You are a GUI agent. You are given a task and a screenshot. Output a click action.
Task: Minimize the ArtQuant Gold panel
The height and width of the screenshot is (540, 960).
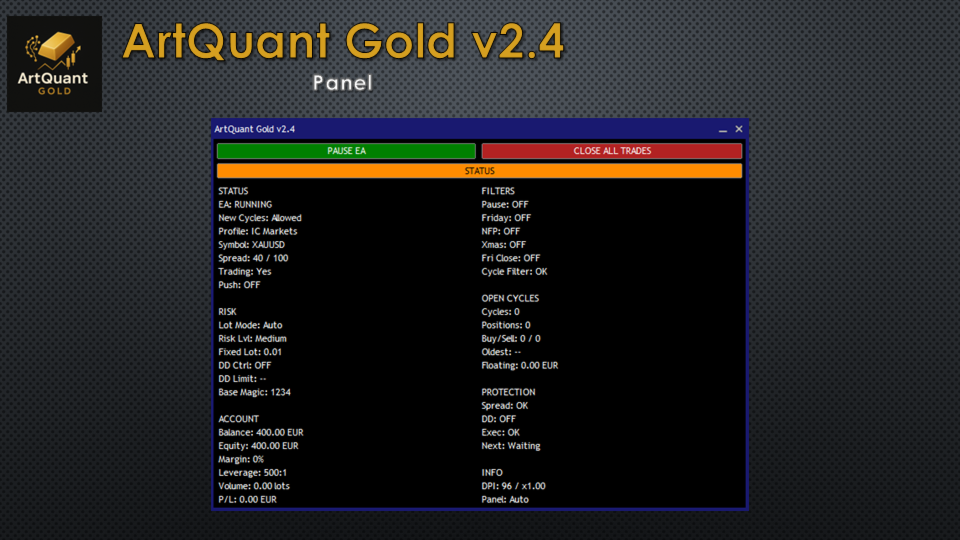pos(722,129)
